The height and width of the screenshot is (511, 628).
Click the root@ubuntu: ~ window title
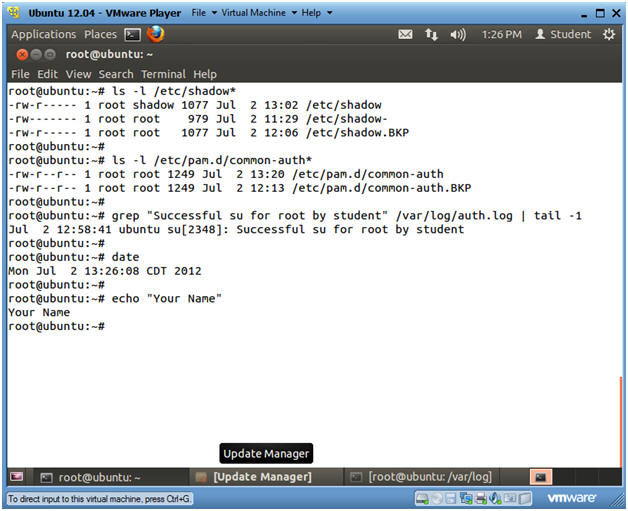coord(109,54)
